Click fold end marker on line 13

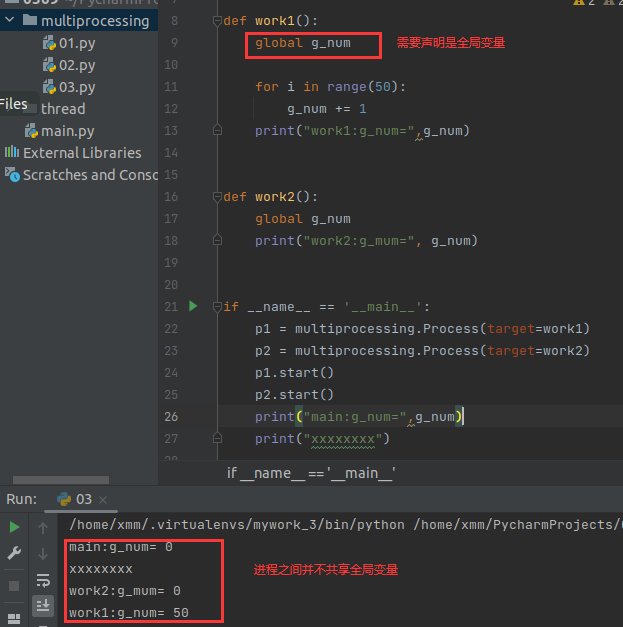tap(217, 130)
